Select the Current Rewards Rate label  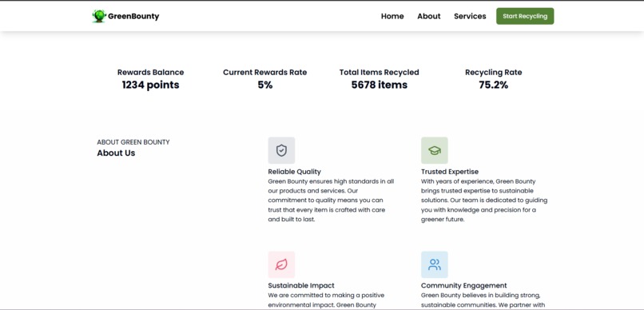coord(265,72)
